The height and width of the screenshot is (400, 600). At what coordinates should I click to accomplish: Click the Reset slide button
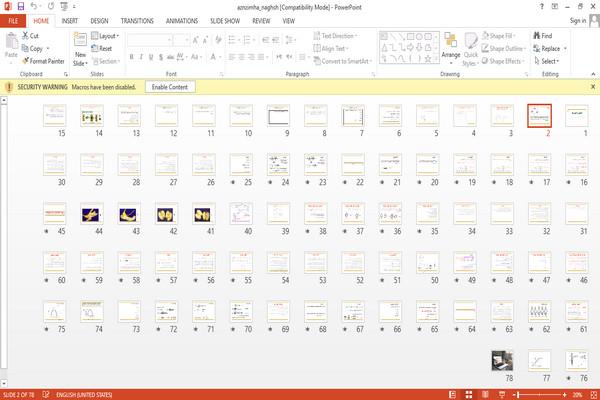[102, 48]
